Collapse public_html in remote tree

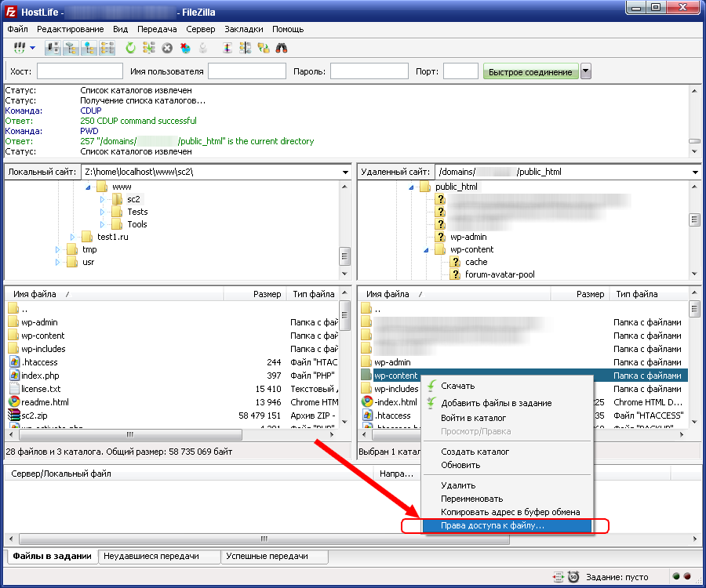tap(410, 187)
